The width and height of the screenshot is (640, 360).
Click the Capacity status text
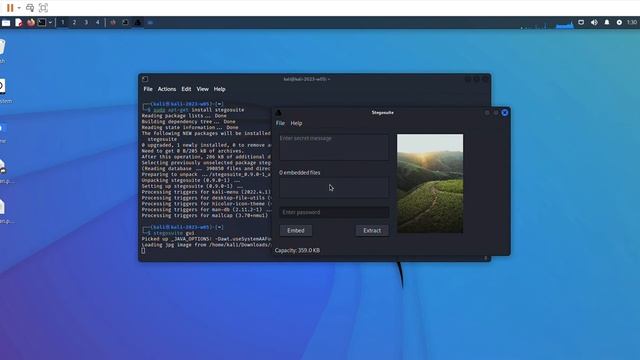coord(297,250)
